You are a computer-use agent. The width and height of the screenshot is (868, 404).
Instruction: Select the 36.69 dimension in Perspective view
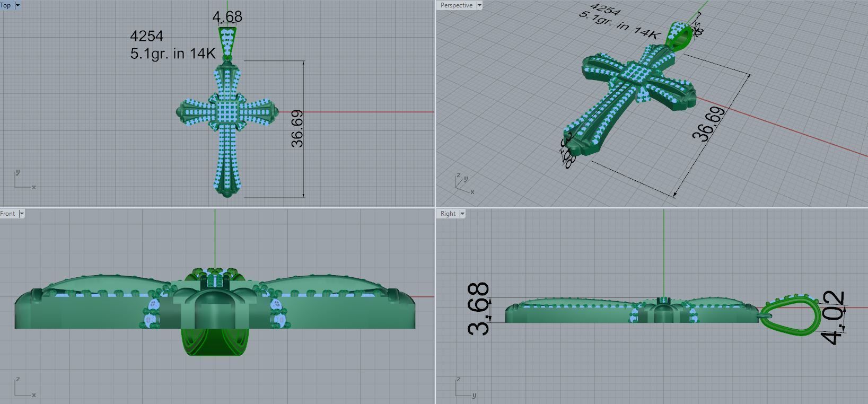coord(709,124)
